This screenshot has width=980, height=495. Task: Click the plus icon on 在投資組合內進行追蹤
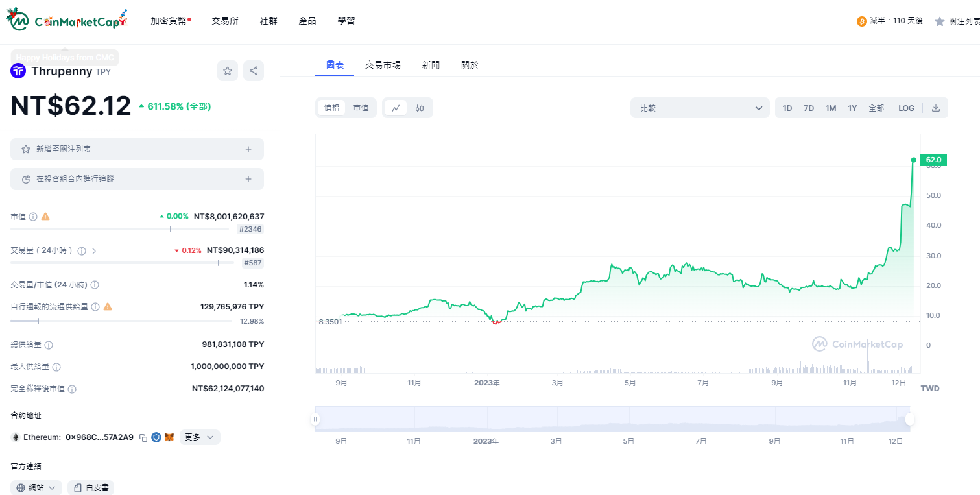point(248,179)
